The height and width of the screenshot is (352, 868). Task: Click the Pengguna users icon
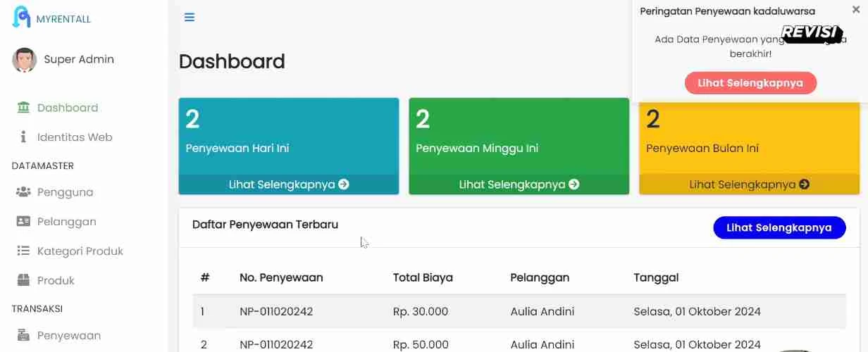click(x=24, y=192)
